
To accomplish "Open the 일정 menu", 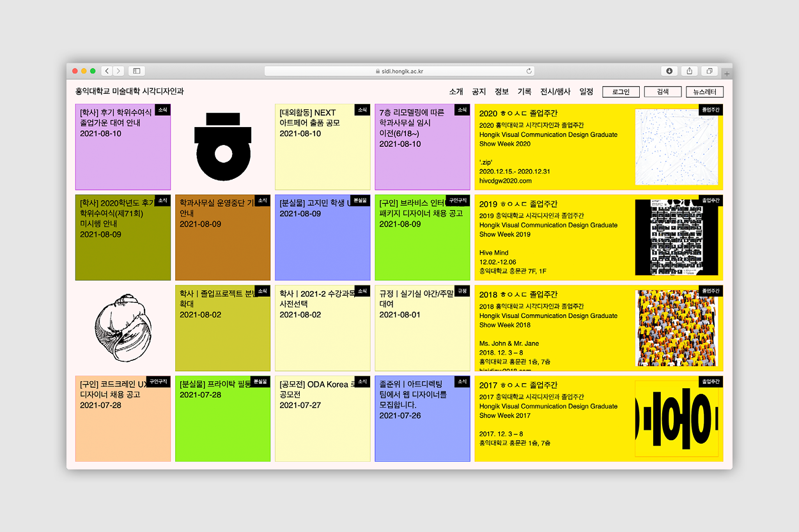I will click(586, 92).
